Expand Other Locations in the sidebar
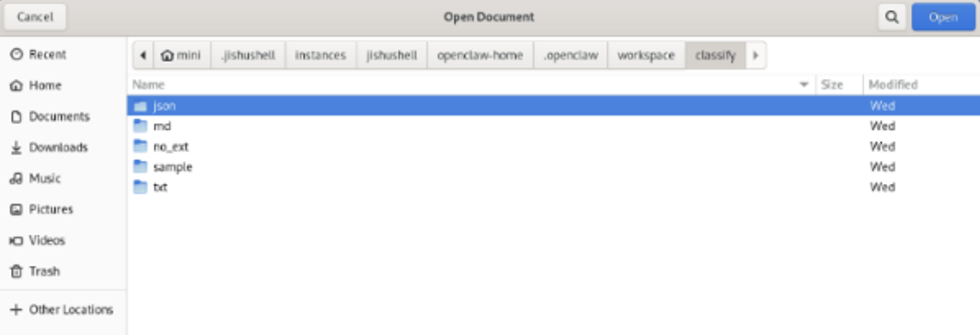This screenshot has height=335, width=980. point(70,310)
